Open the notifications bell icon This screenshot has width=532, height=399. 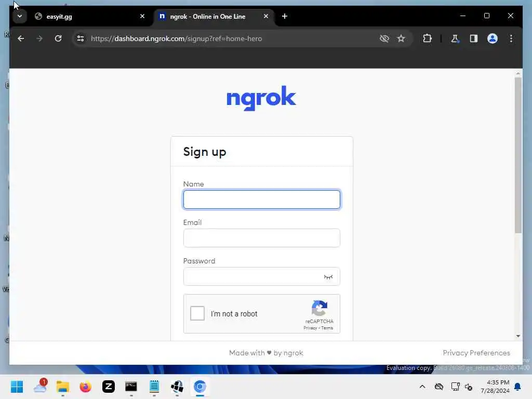[518, 387]
